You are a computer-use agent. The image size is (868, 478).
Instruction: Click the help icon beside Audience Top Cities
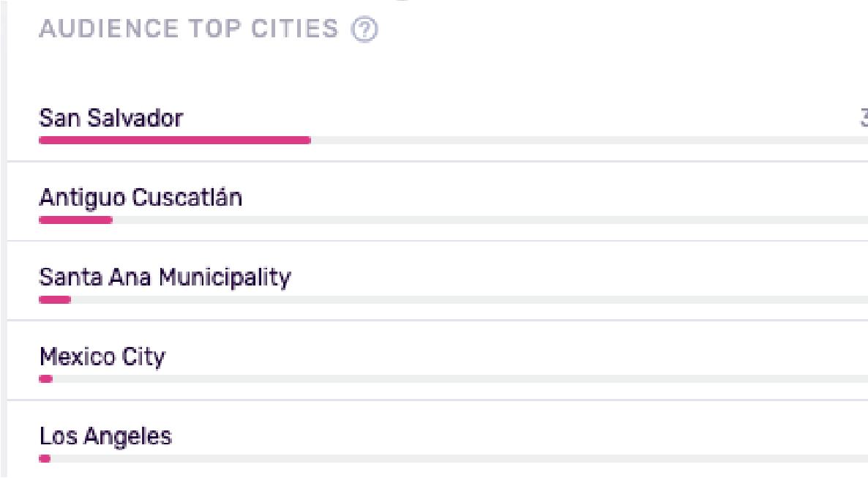(364, 29)
